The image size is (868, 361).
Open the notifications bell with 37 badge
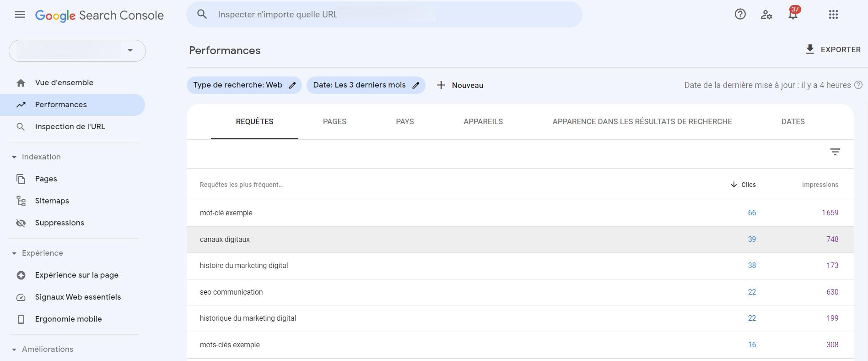point(793,14)
